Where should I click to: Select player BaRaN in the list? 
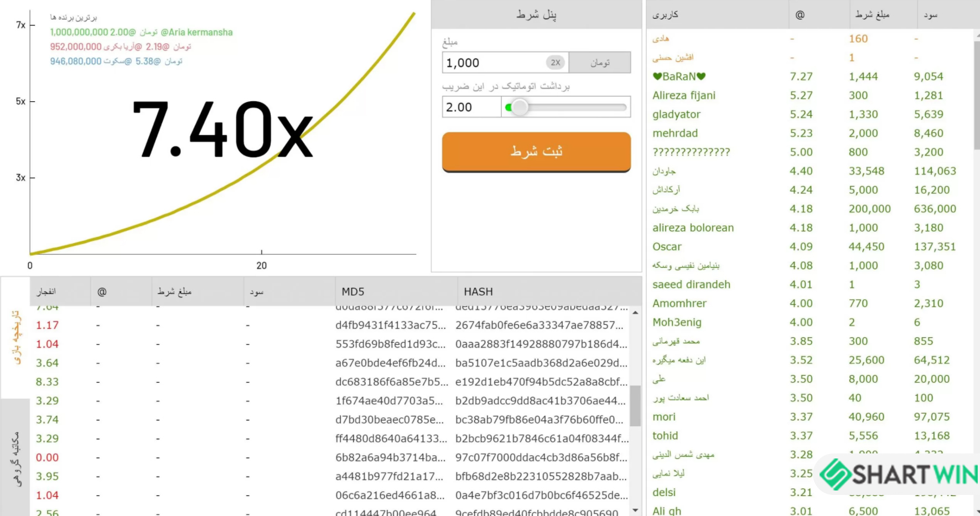click(x=680, y=76)
